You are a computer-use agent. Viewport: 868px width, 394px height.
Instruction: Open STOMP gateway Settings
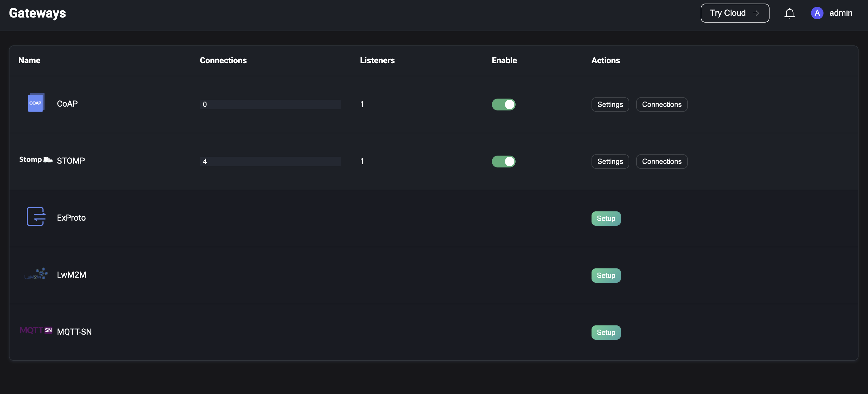click(610, 162)
